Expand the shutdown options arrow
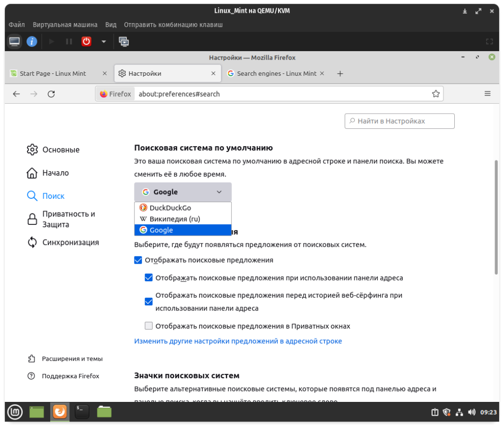This screenshot has width=504, height=427. 103,42
